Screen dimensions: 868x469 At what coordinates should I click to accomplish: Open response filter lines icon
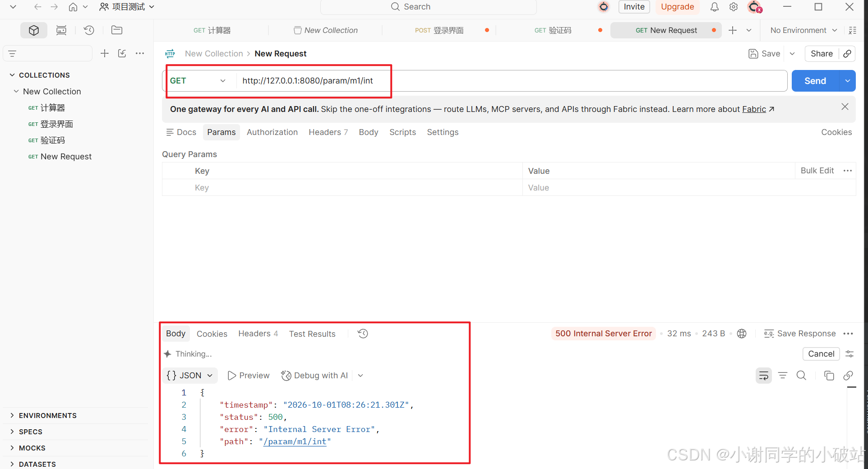(783, 376)
